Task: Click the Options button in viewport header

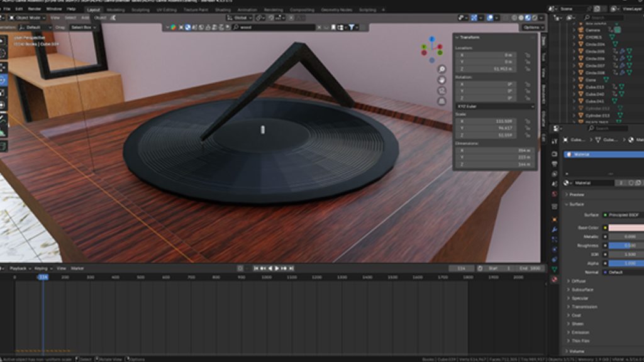Action: [531, 28]
